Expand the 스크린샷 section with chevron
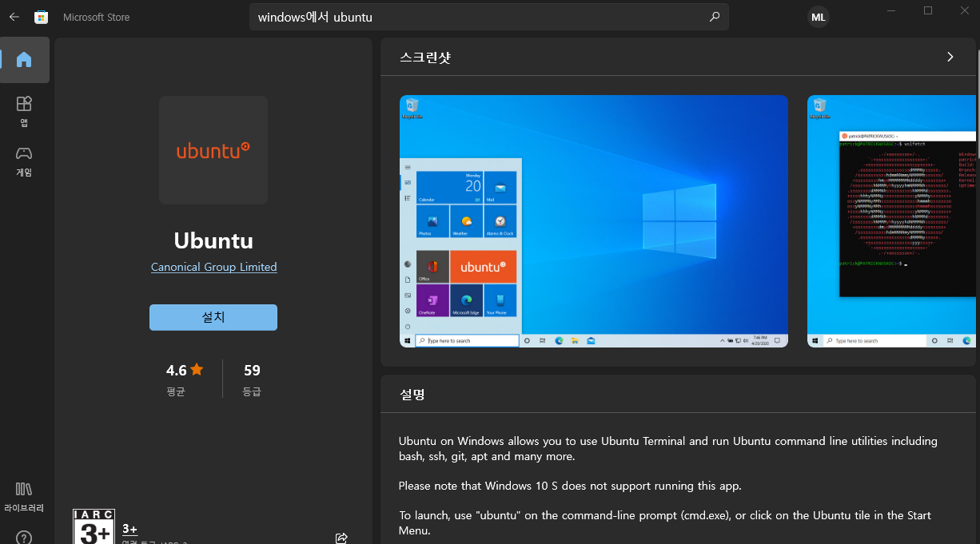This screenshot has height=544, width=980. 950,57
